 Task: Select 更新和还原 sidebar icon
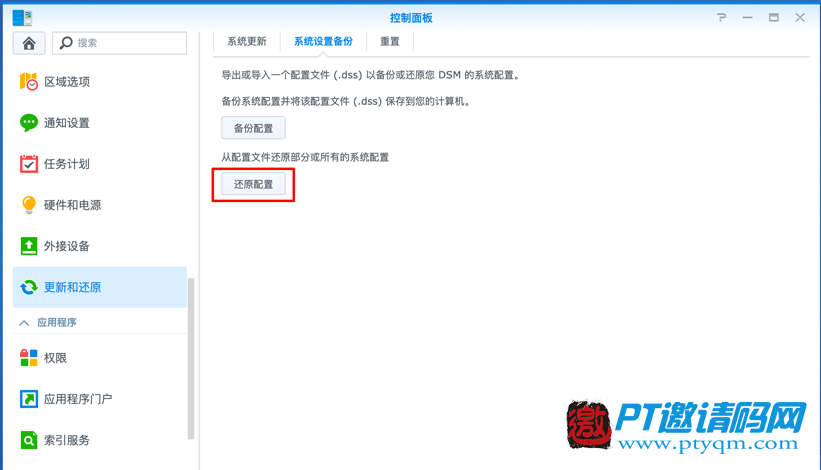[29, 287]
